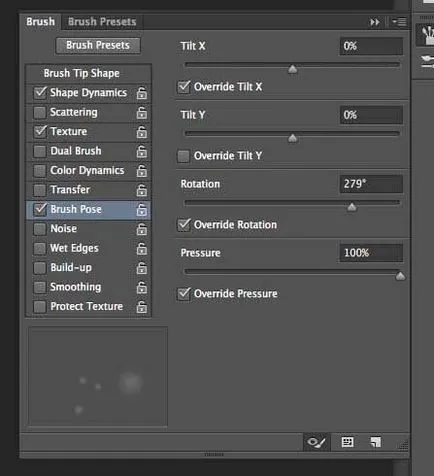Select the Brush tab
The height and width of the screenshot is (476, 434).
[40, 22]
